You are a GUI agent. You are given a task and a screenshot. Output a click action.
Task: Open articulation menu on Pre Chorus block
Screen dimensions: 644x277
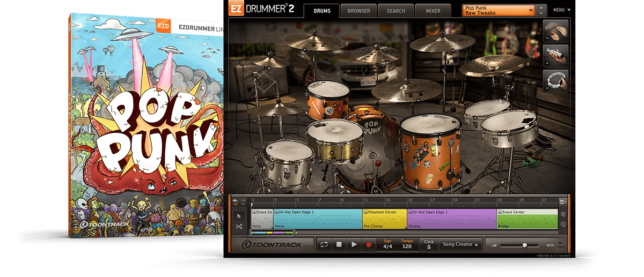[x=366, y=212]
